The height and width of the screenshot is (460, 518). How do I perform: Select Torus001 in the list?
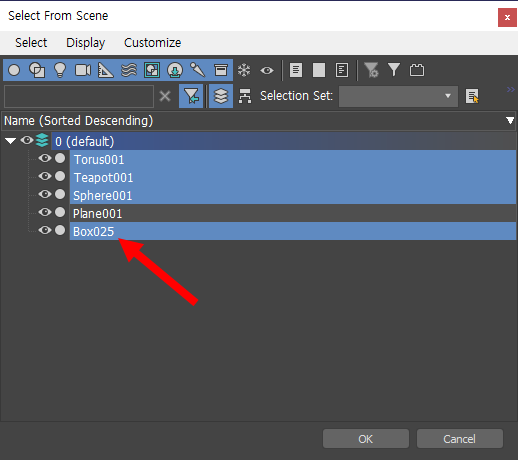point(293,159)
